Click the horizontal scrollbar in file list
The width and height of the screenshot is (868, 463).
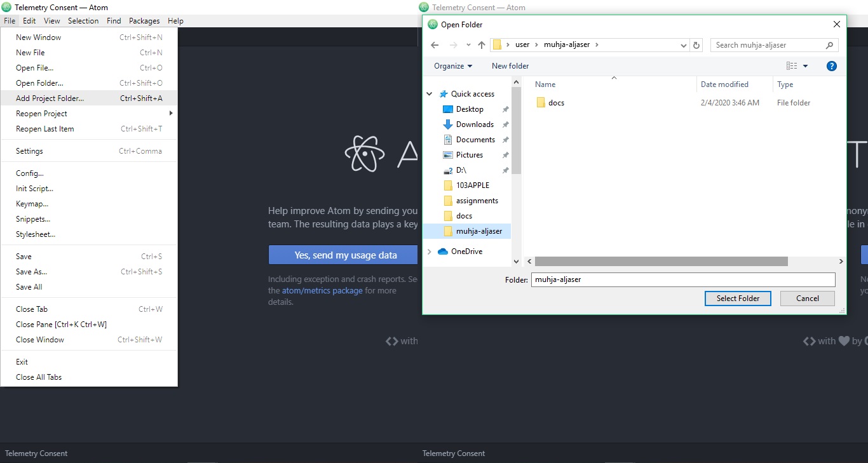tap(661, 262)
